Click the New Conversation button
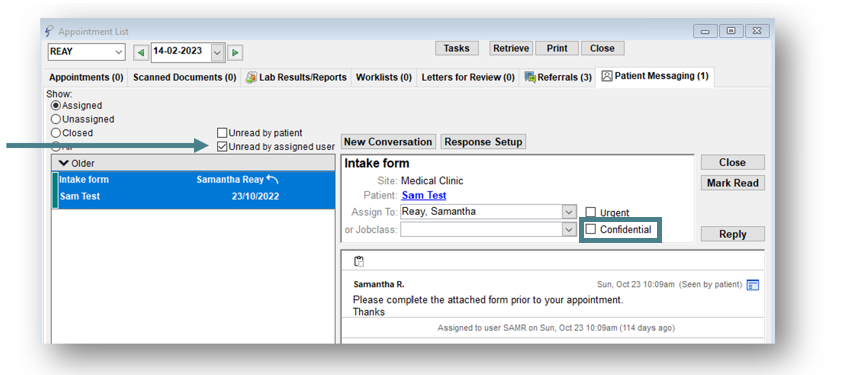Image resolution: width=852 pixels, height=375 pixels. [x=389, y=142]
